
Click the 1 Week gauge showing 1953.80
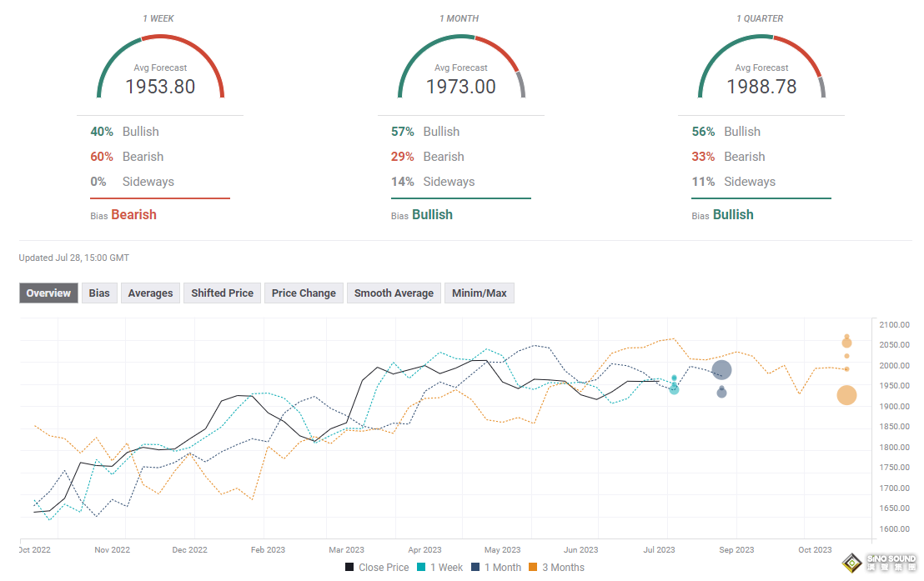pos(160,69)
